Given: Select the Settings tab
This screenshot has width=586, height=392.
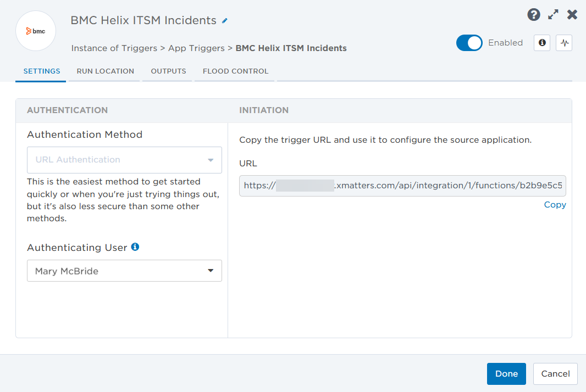Looking at the screenshot, I should (41, 71).
